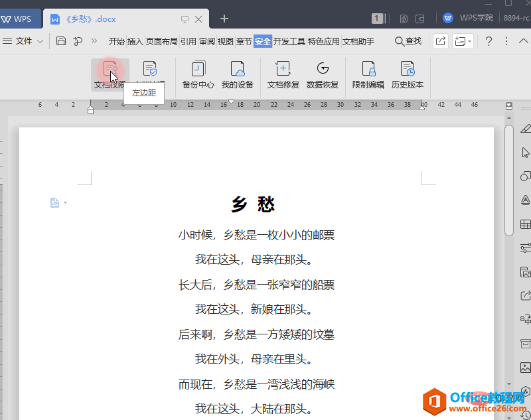The image size is (531, 420).
Task: Close the 《乡愁》.docx tab
Action: pos(198,19)
